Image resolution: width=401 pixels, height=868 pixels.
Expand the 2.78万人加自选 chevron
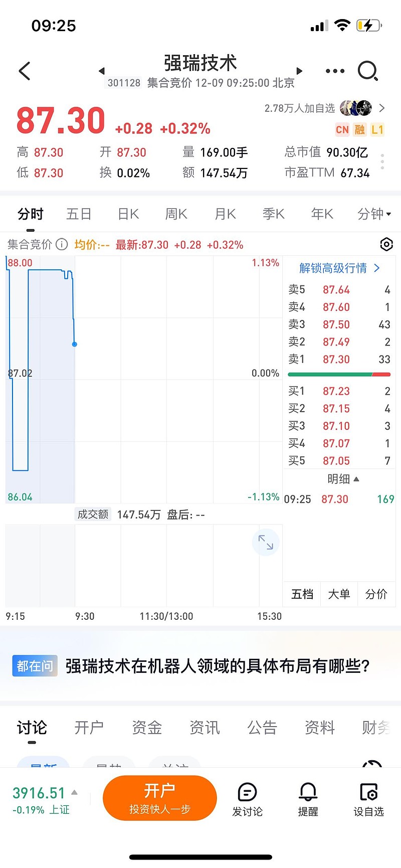pos(382,108)
